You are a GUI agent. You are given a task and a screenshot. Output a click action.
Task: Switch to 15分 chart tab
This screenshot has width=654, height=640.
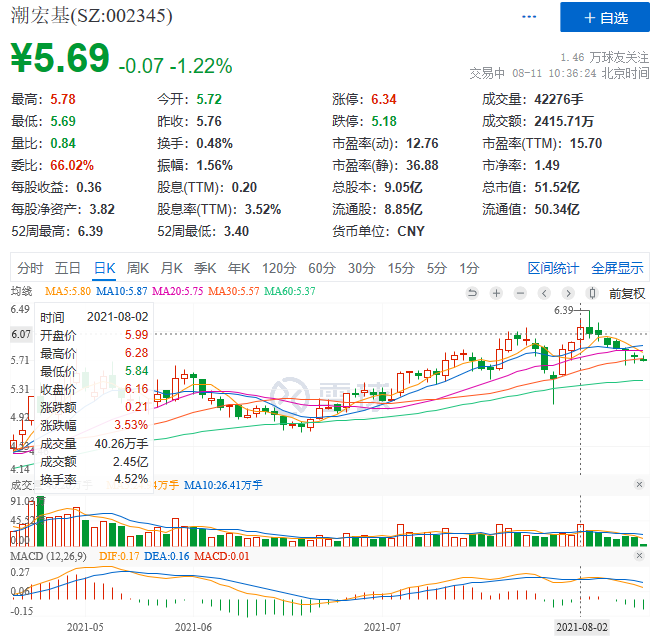401,268
